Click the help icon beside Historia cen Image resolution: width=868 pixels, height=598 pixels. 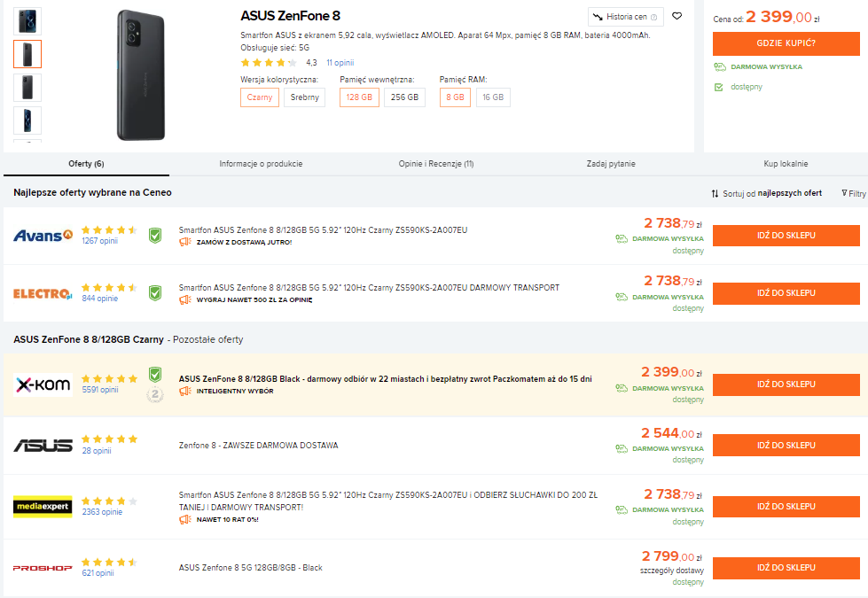(653, 17)
